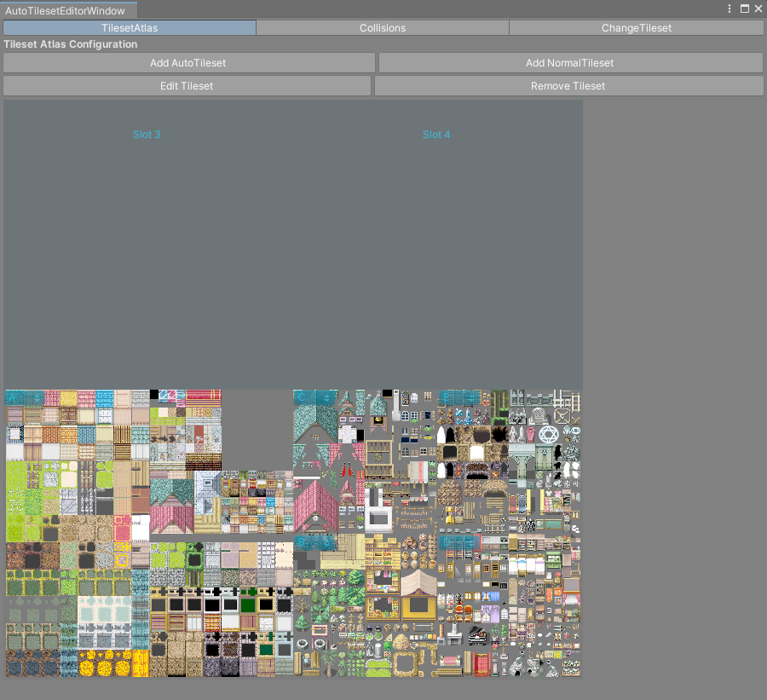Pick the dark cave entrance tile
This screenshot has width=767, height=700.
(499, 434)
